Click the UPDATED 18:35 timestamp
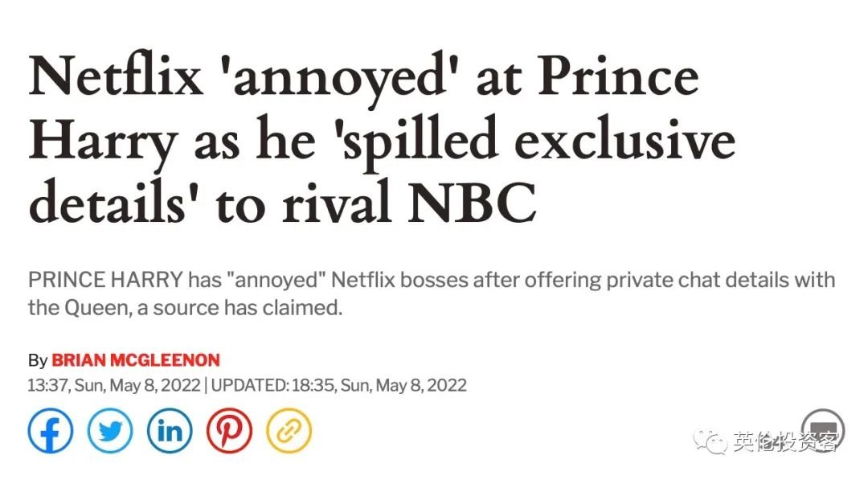The width and height of the screenshot is (868, 480). (339, 385)
